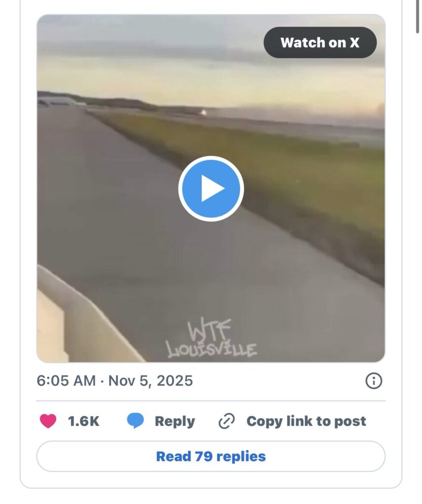Click the 6:05 AM timestamp
The width and height of the screenshot is (422, 504).
66,381
